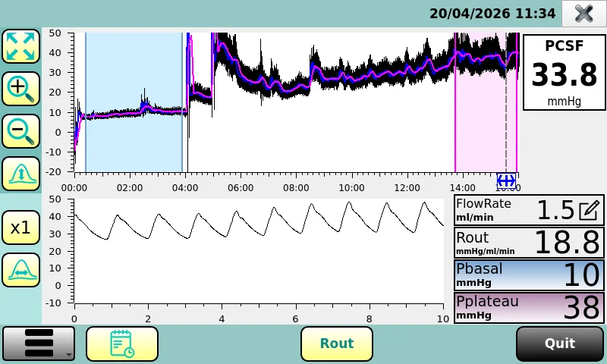Open the hamburger menu dropdown
607x364 pixels.
39,344
